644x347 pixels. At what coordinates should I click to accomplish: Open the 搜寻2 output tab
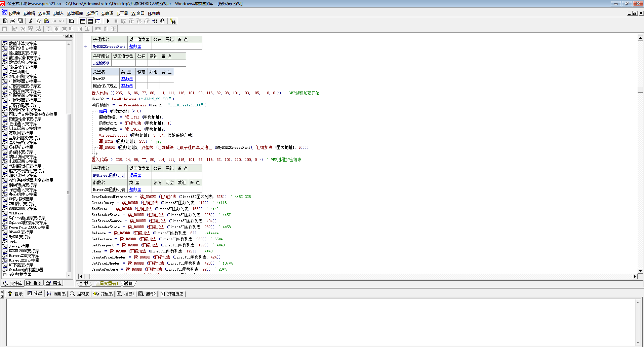tap(147, 294)
